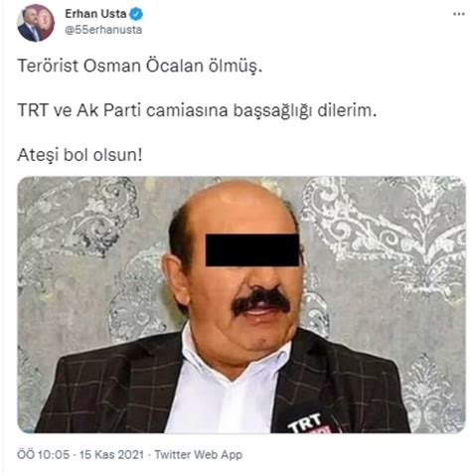Open the @55erhanusta handle link
This screenshot has width=471, height=476.
coord(103,30)
